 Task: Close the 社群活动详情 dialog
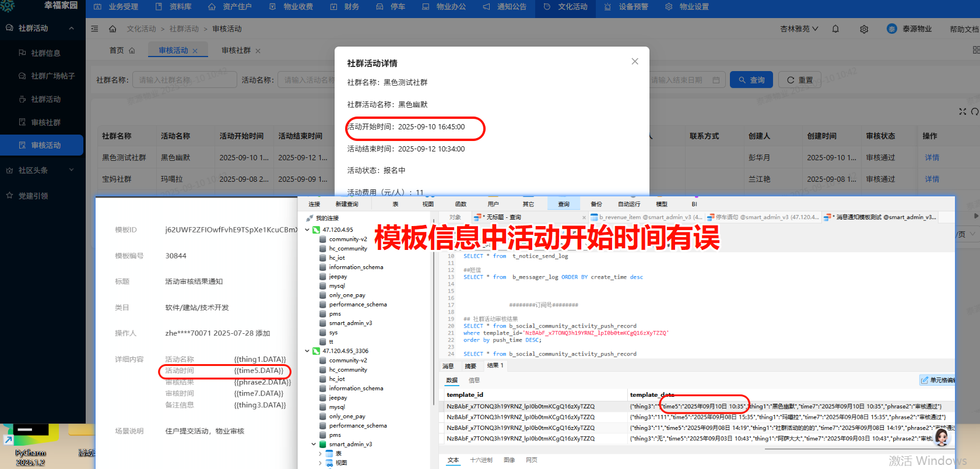635,61
